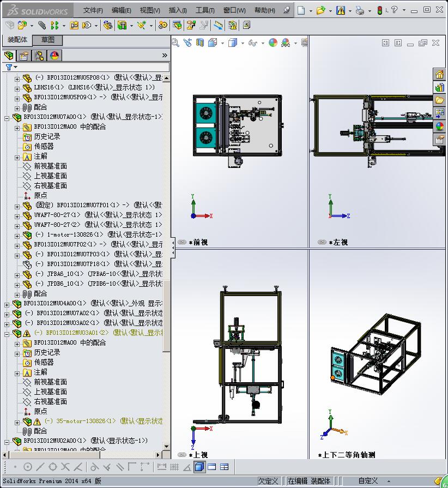448x488 pixels.
Task: Expand the 35-motor-130826<1> component node
Action: [x=17, y=423]
